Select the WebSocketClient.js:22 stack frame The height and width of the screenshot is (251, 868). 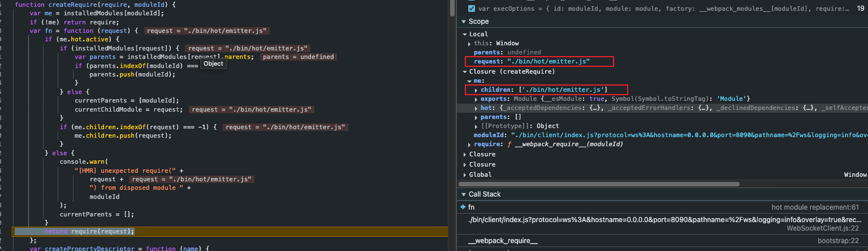point(664,223)
